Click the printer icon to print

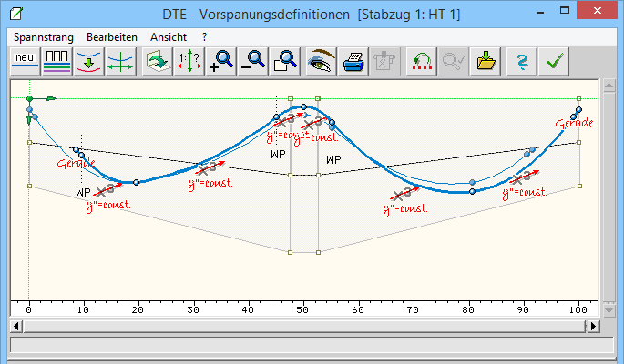point(353,62)
